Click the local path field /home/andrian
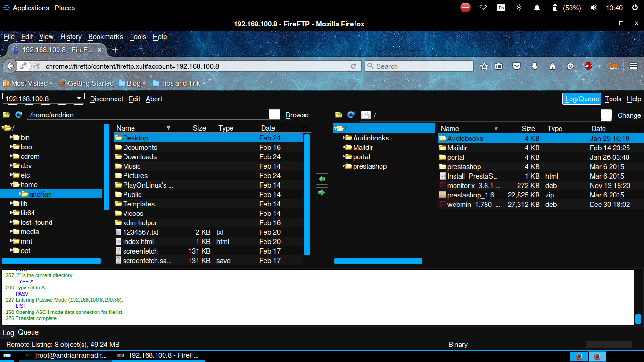 coord(149,115)
